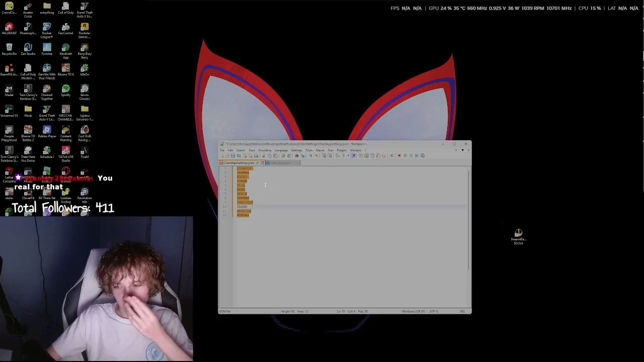This screenshot has width=644, height=362.
Task: Select the Chained Together desktop icon
Action: point(47,93)
